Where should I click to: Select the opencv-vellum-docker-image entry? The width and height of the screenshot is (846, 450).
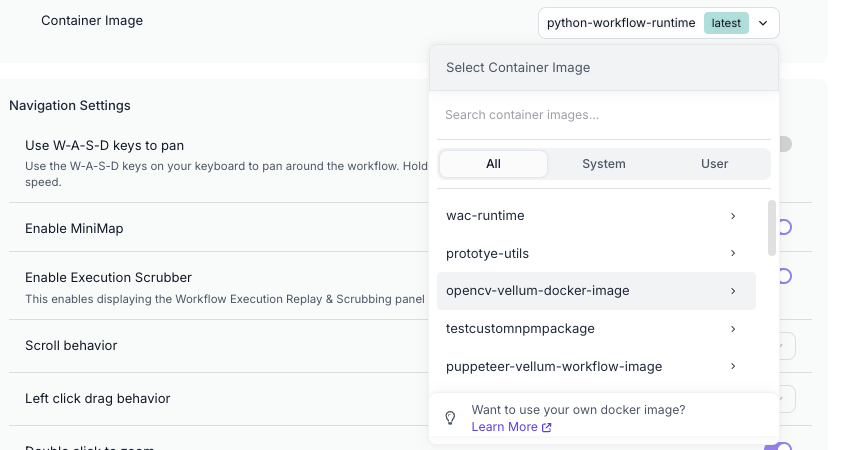pyautogui.click(x=538, y=291)
